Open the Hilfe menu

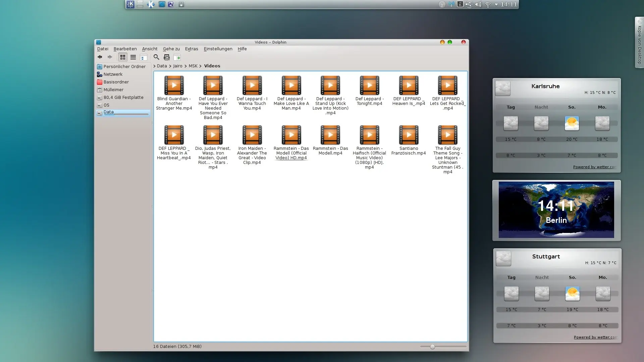(242, 49)
